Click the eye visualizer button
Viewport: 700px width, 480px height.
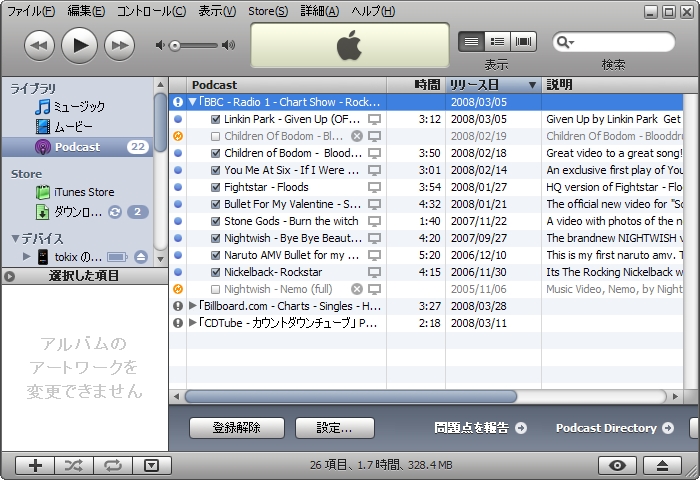[x=618, y=466]
